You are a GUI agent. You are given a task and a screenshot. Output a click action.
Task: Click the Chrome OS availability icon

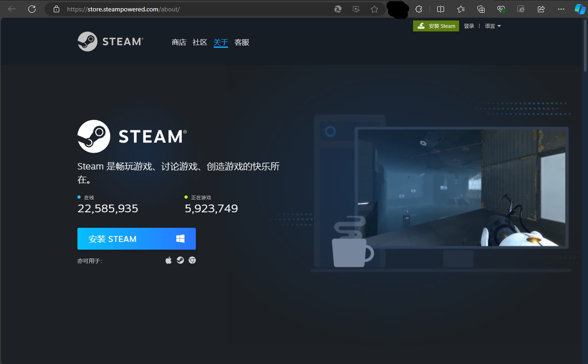pyautogui.click(x=192, y=260)
